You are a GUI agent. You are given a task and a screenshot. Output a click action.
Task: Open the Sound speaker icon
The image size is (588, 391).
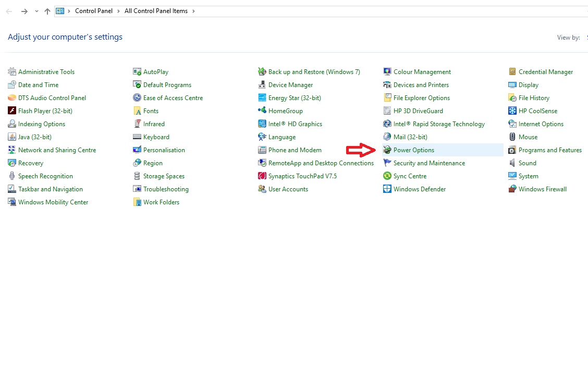pos(512,163)
